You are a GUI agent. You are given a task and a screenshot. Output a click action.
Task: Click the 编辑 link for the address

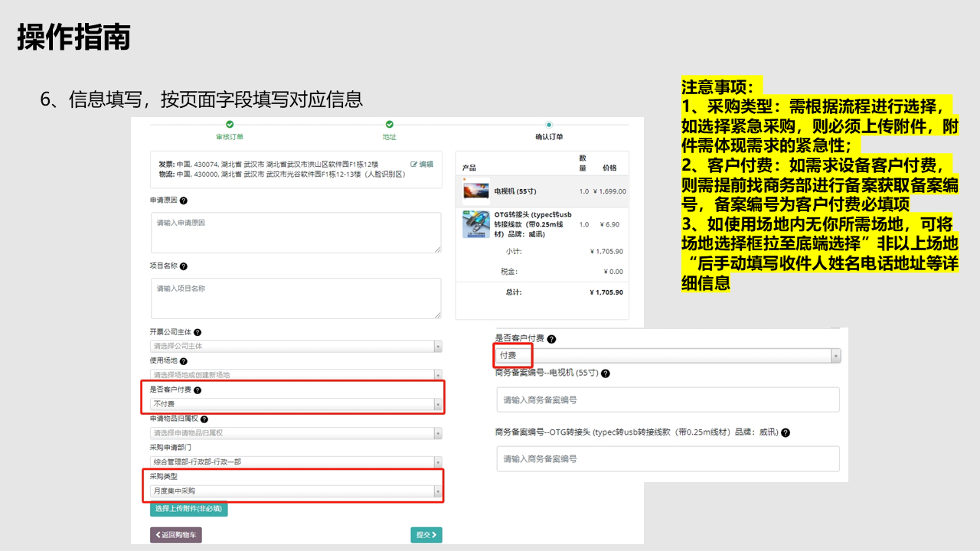click(x=422, y=164)
